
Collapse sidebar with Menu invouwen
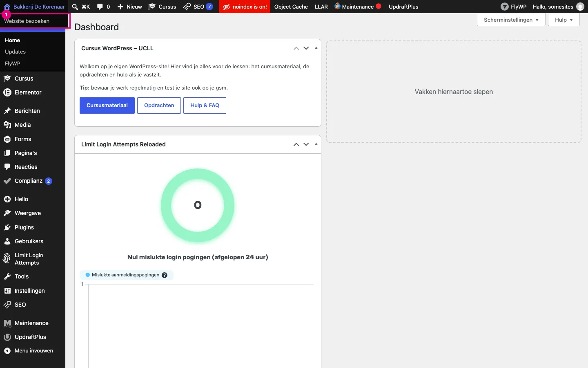[33, 351]
